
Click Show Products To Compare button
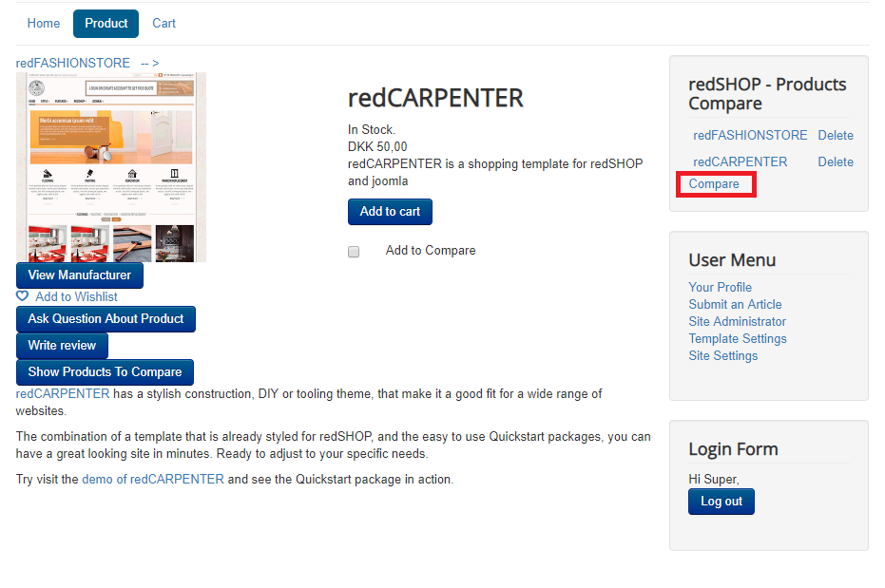tap(105, 372)
